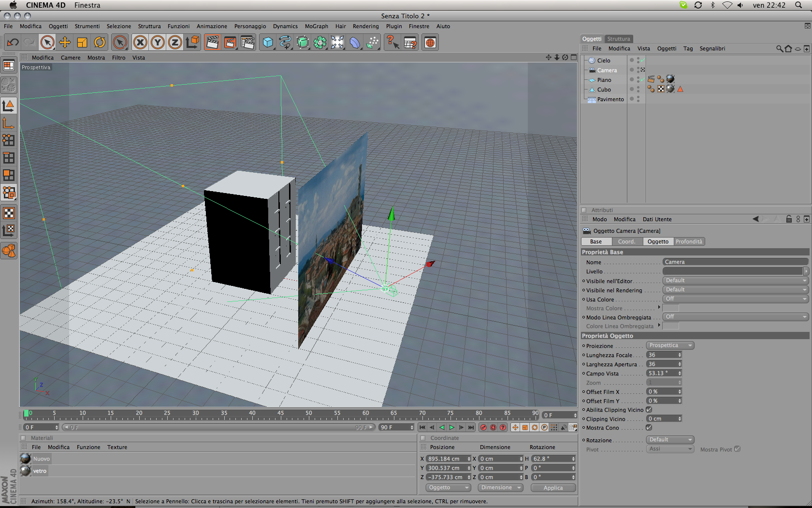Select the Rotate tool icon
The width and height of the screenshot is (812, 508).
point(100,43)
